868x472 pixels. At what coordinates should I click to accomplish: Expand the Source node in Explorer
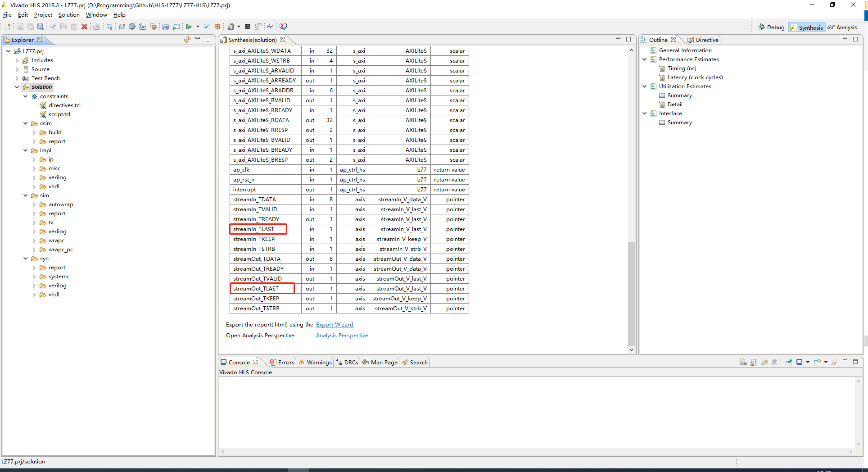click(x=17, y=69)
